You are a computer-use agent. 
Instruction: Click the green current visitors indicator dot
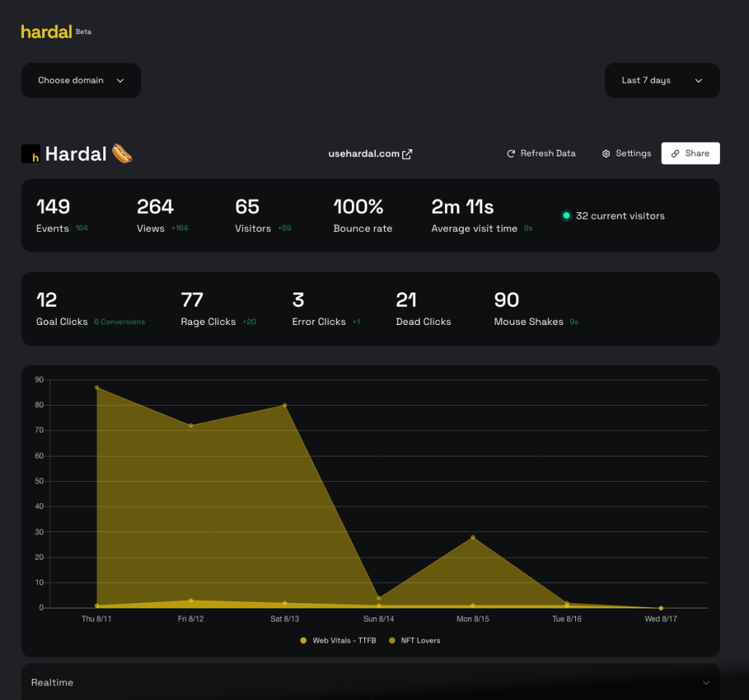tap(566, 215)
